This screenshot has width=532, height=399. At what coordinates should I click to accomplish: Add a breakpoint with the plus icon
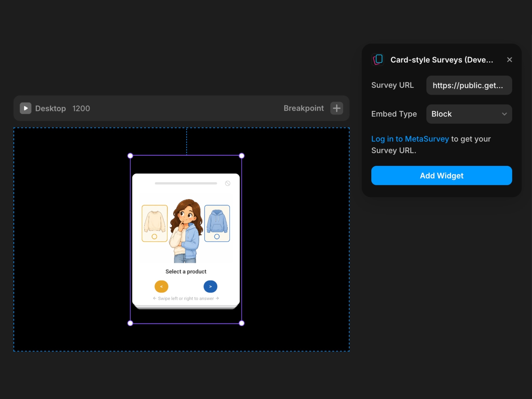pyautogui.click(x=336, y=108)
